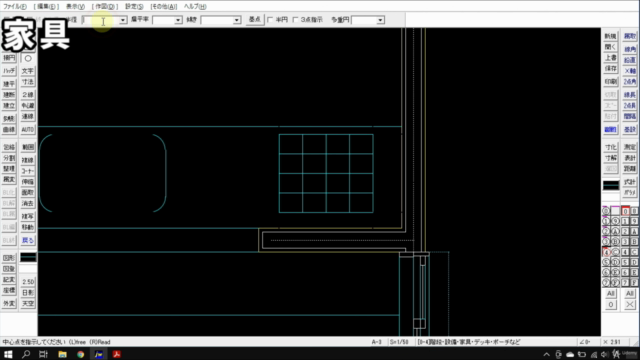Open the 表示(V) menu
This screenshot has width=640, height=360.
click(76, 7)
